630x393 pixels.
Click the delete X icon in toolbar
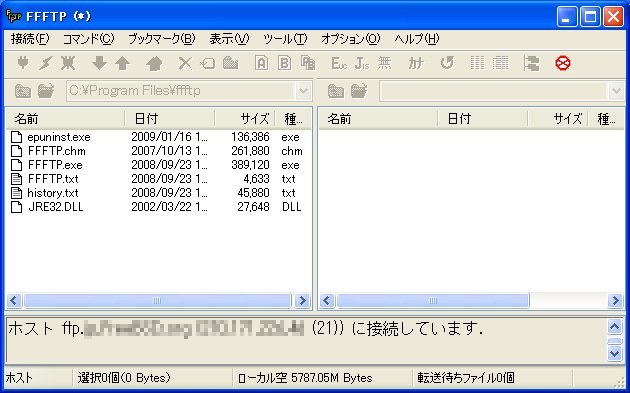[x=185, y=63]
